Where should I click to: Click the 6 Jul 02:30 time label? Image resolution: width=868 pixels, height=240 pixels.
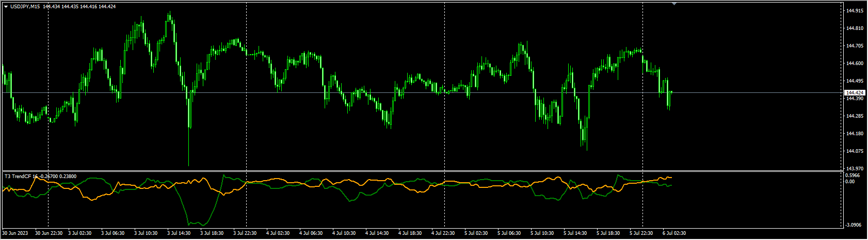pos(674,233)
